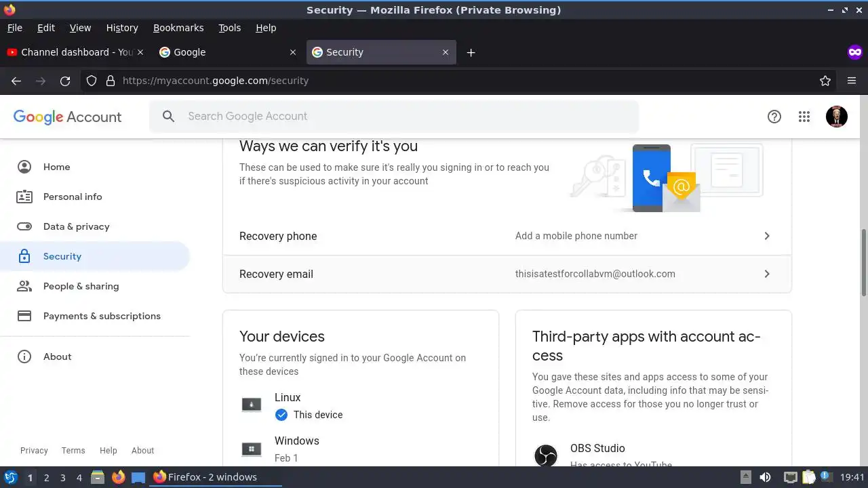
Task: Expand Recovery email row chevron
Action: click(x=767, y=274)
